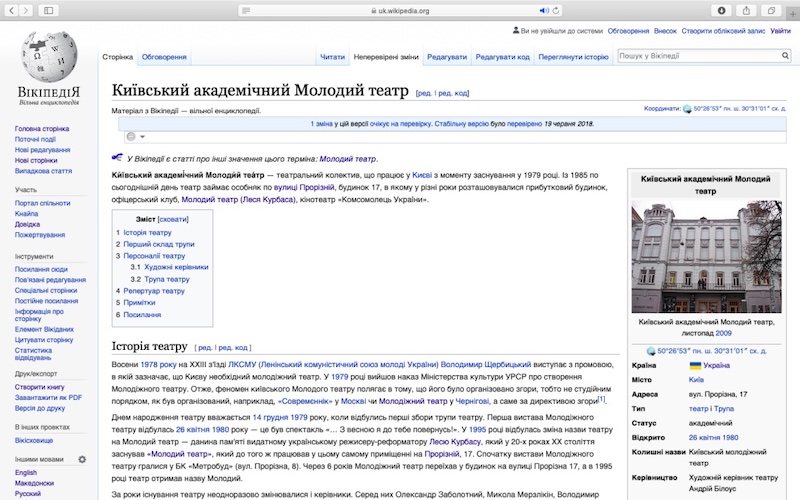Open Поточні події sidebar link

click(35, 139)
